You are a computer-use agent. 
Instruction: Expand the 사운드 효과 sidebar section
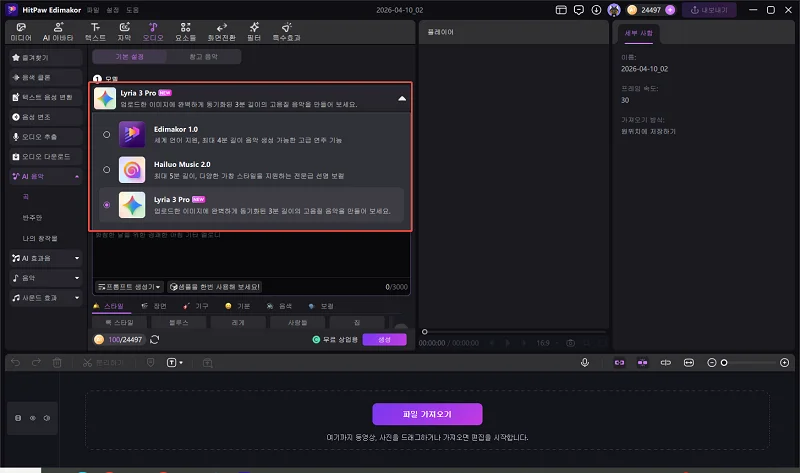coord(77,297)
